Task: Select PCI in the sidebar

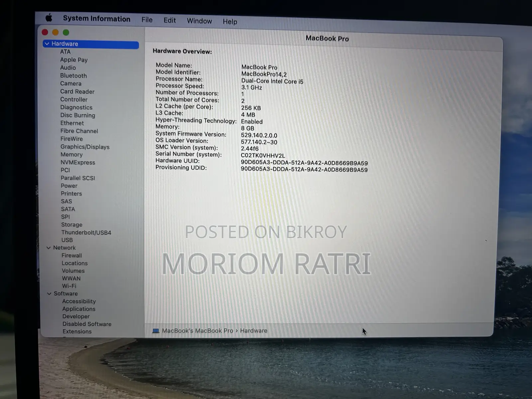Action: pos(65,170)
